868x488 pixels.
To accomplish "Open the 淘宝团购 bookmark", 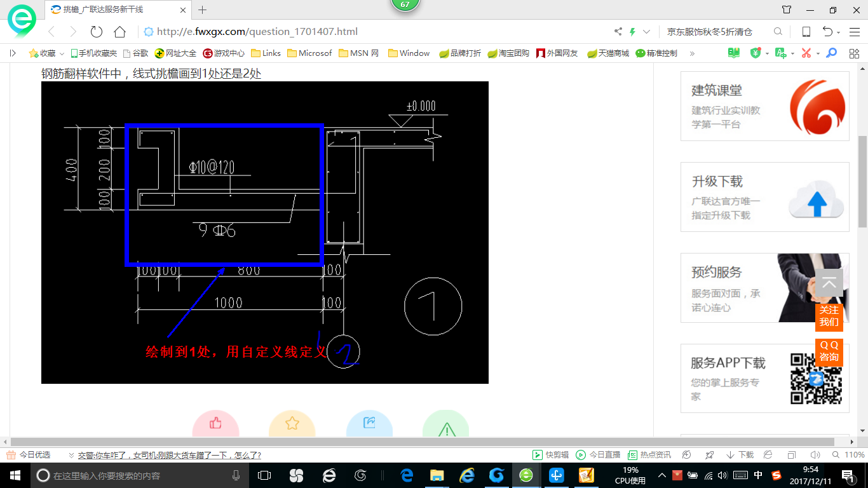I will pos(508,53).
